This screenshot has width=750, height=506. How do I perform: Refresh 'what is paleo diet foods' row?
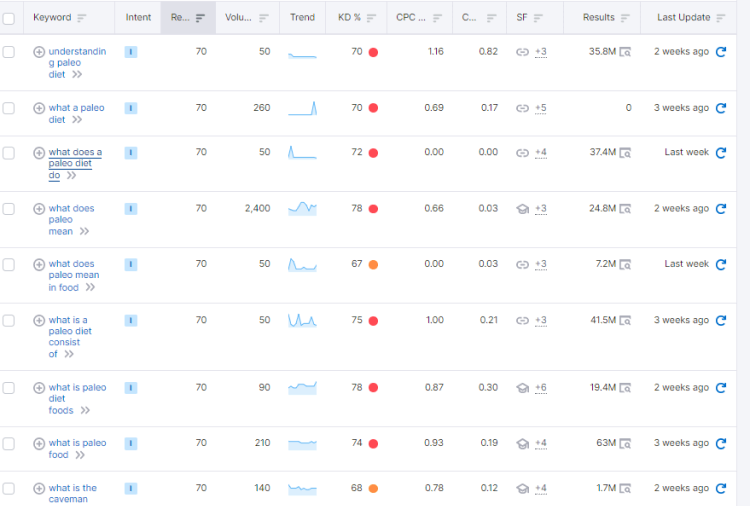pos(721,387)
